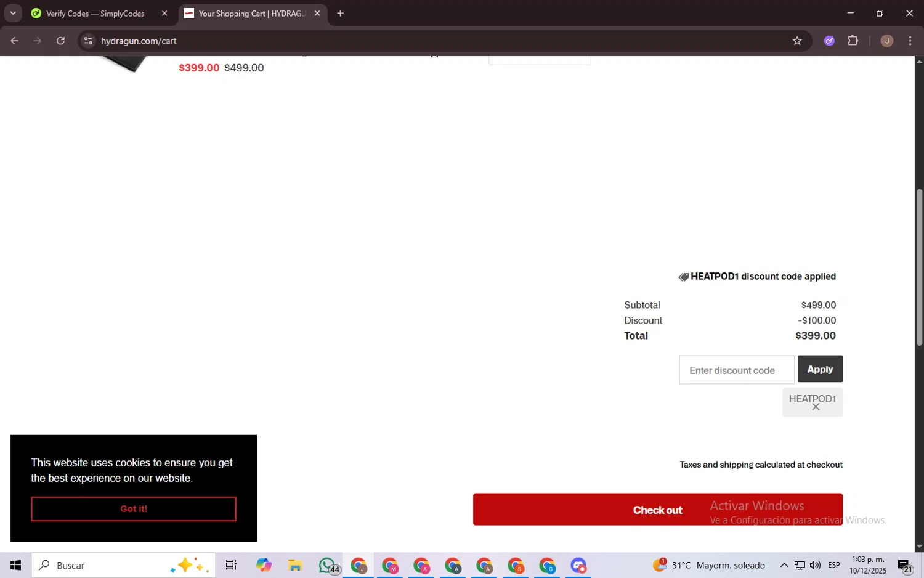
Task: Switch the ESP input language
Action: (834, 565)
